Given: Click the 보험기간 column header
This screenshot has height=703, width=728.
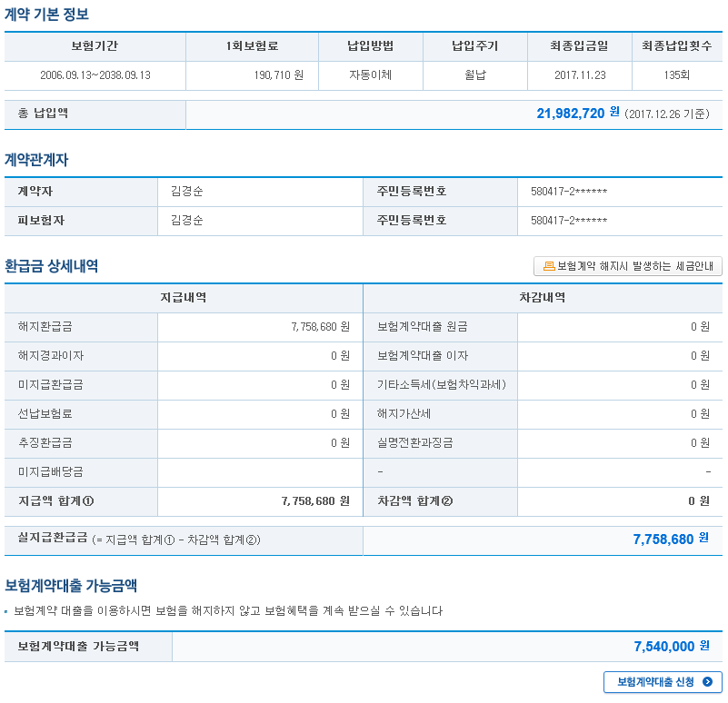Looking at the screenshot, I should [x=95, y=46].
